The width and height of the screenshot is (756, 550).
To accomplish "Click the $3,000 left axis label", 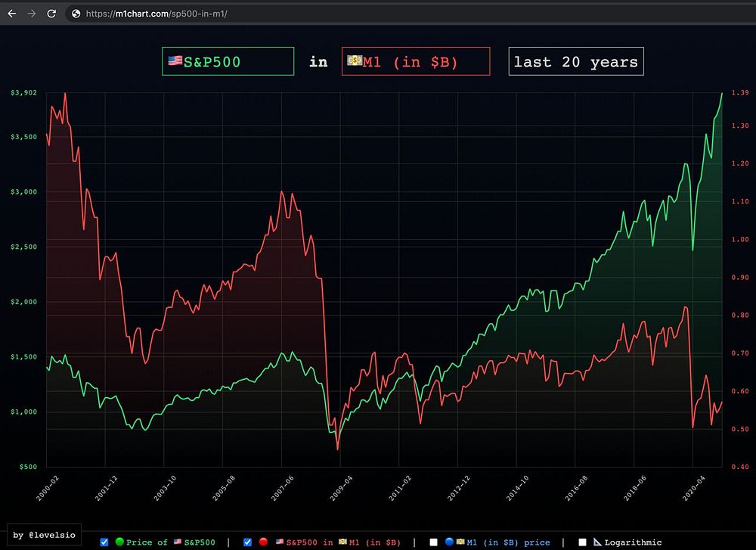I will coord(23,192).
